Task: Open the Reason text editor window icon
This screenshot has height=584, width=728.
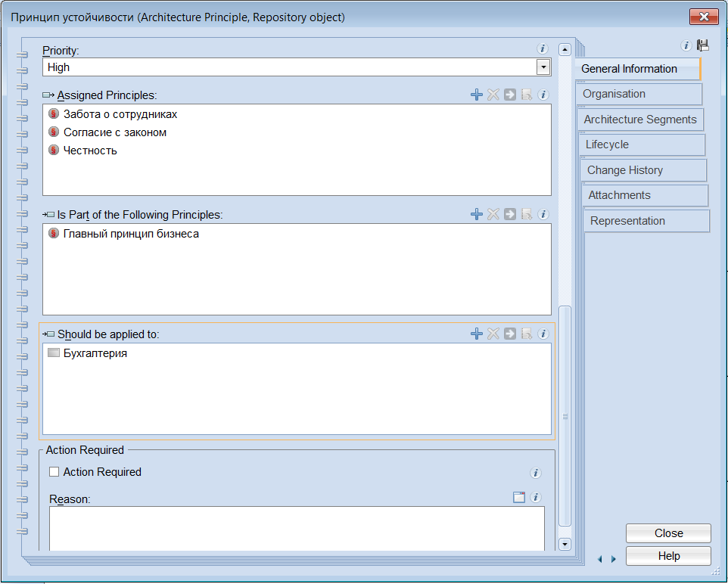Action: pos(519,497)
